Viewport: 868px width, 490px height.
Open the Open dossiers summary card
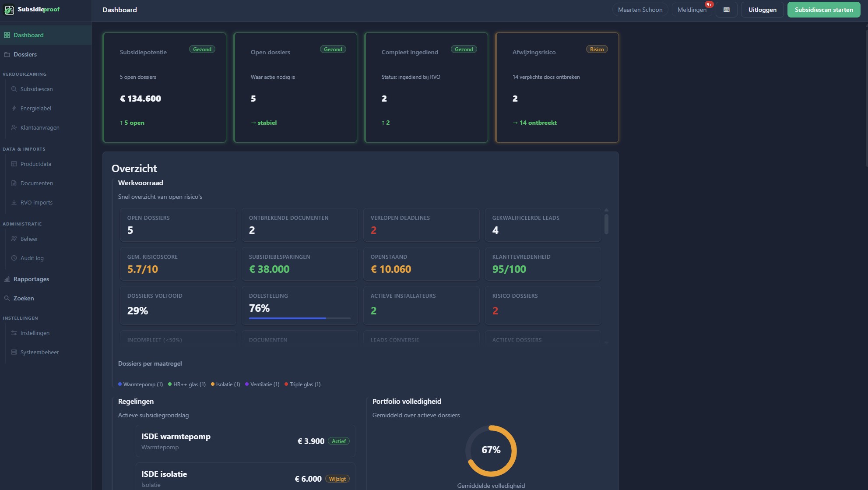pyautogui.click(x=295, y=88)
